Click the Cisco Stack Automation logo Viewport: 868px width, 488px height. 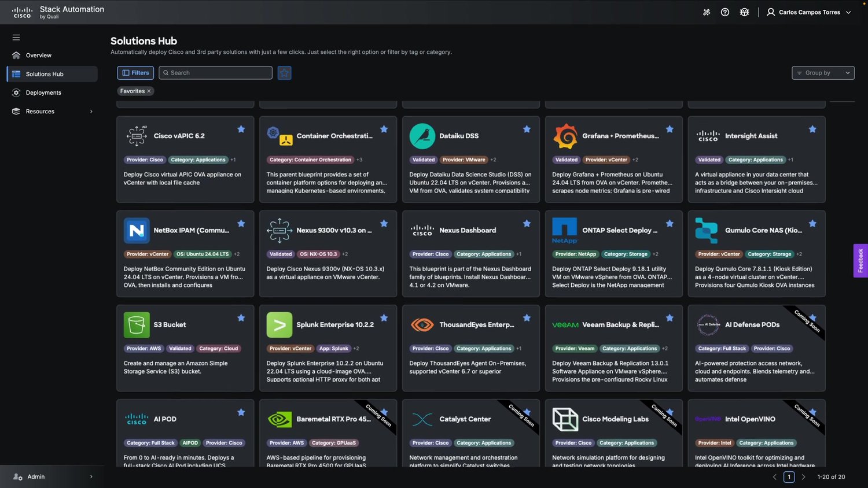[x=22, y=12]
